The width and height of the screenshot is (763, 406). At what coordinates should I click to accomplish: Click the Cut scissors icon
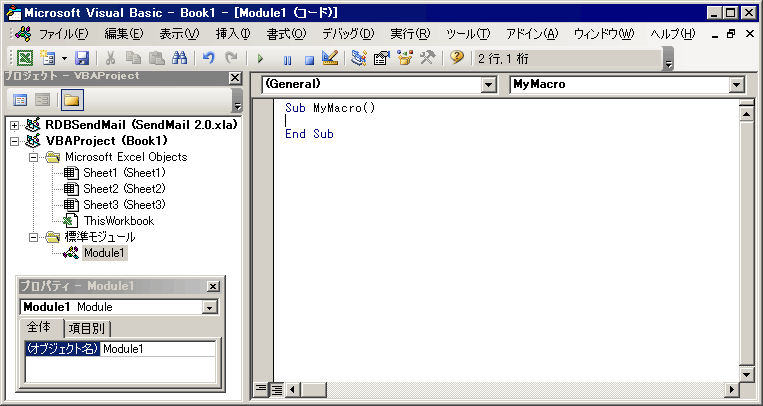coord(110,58)
